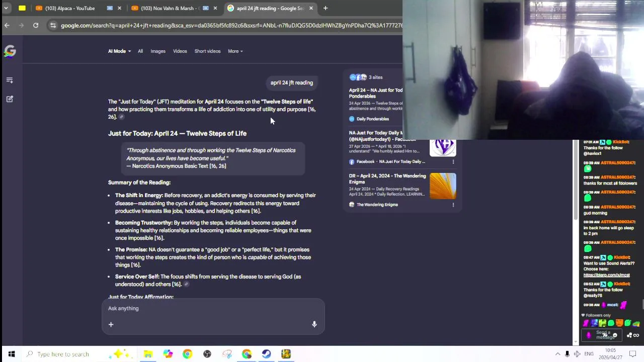
Task: Click citation link icon after first paragraph
Action: pyautogui.click(x=121, y=117)
